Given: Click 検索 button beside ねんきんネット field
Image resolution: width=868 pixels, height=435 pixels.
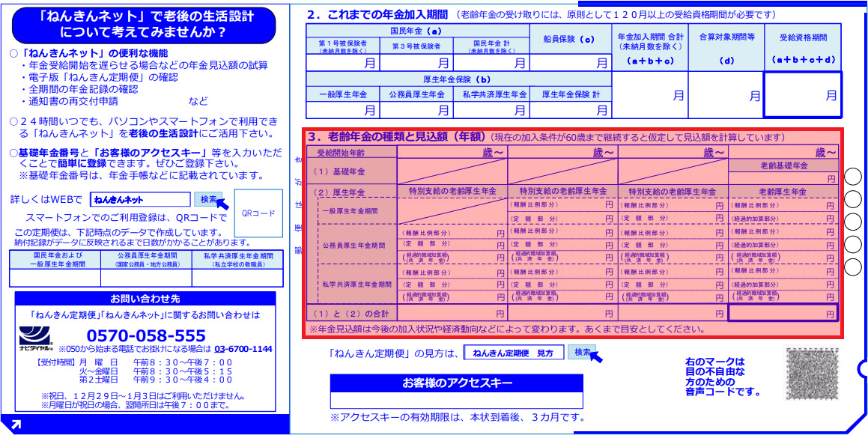Looking at the screenshot, I should [x=208, y=199].
